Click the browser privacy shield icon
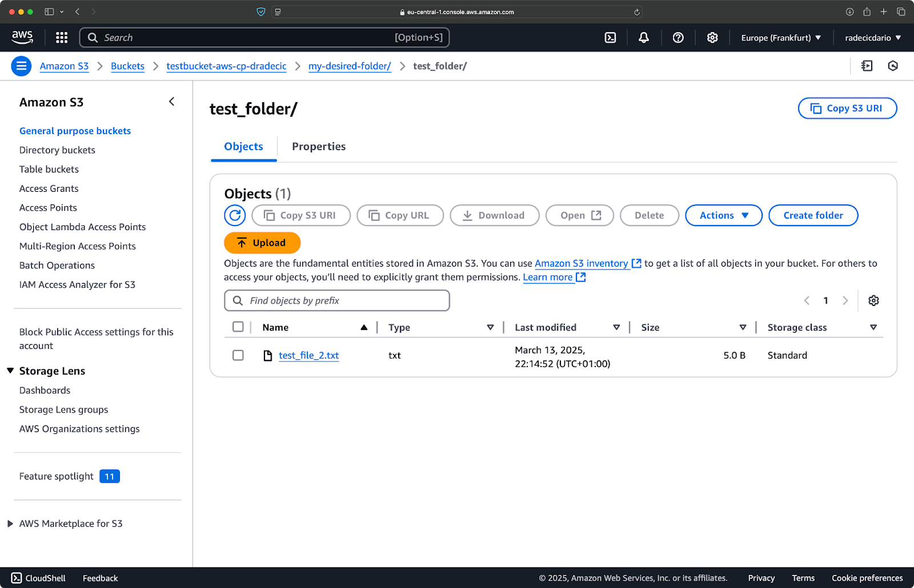 click(261, 11)
